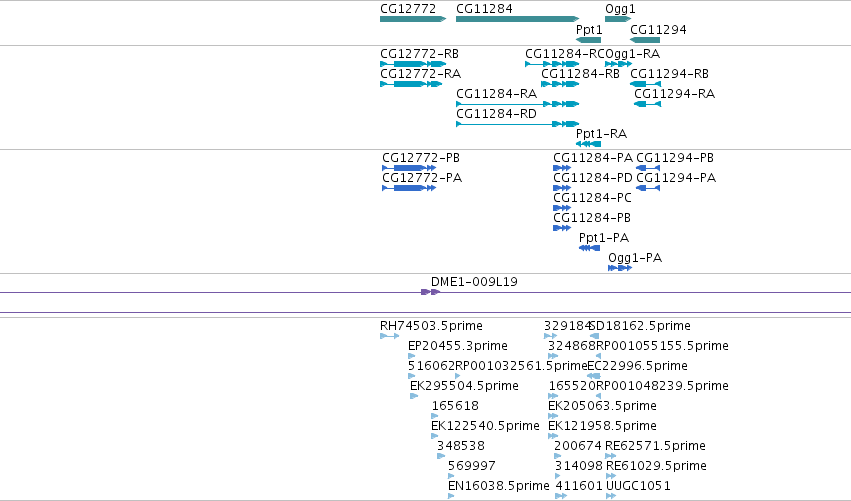The height and width of the screenshot is (501, 851).
Task: Click the 'RE62571.5prime' label text
Action: tap(655, 446)
